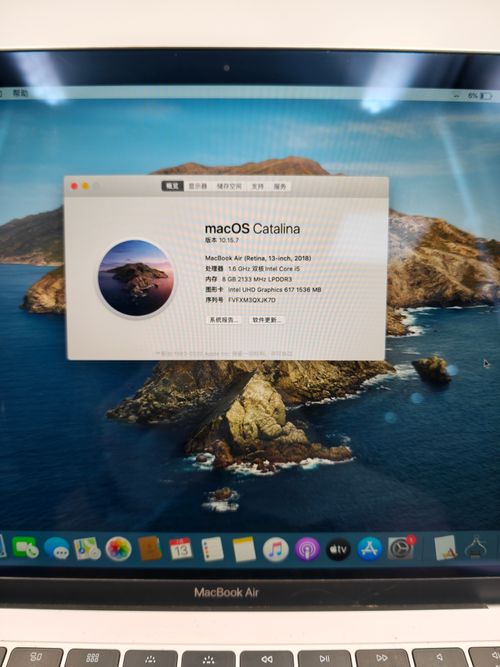Click the "8 GB 2133 MHz LPDDR3" text
Viewport: 500px width, 667px height.
pos(257,279)
